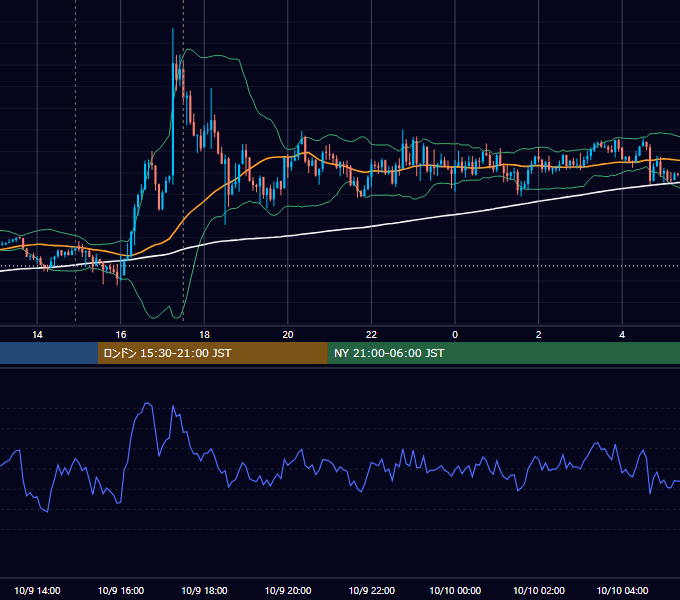This screenshot has width=680, height=600.
Task: Click the blue session band before London
Action: [x=49, y=353]
